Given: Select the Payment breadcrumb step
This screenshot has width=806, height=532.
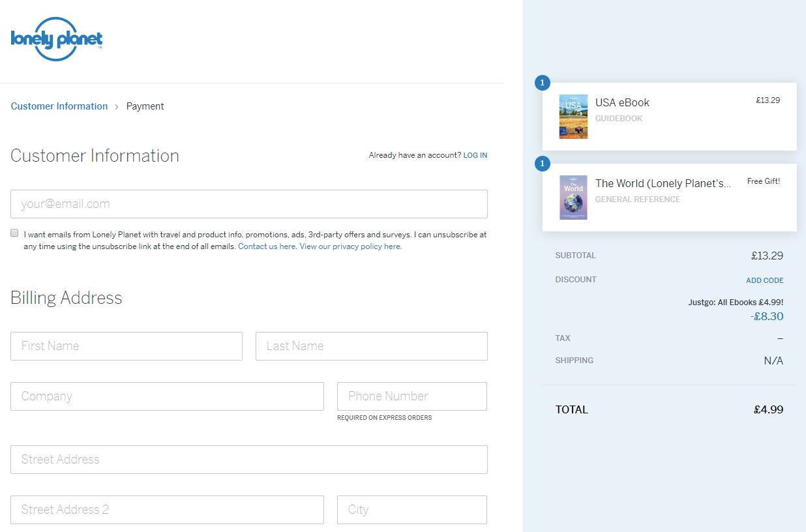Looking at the screenshot, I should [145, 106].
